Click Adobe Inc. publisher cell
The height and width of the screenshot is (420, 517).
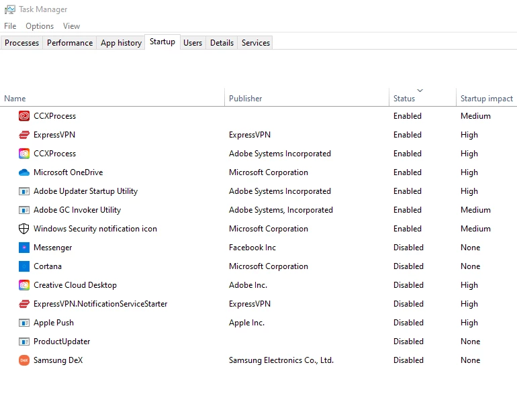(248, 285)
